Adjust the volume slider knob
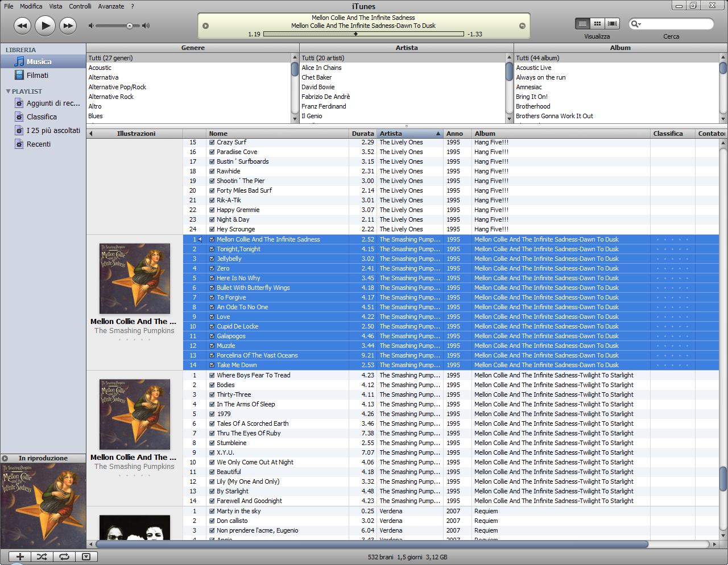The height and width of the screenshot is (565, 728). click(x=130, y=26)
